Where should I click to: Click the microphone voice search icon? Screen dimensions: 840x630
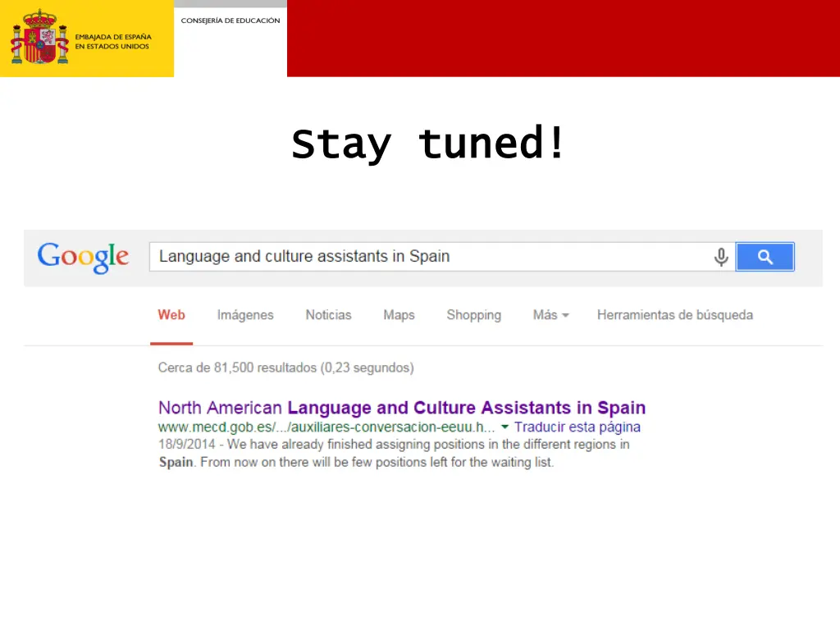721,257
